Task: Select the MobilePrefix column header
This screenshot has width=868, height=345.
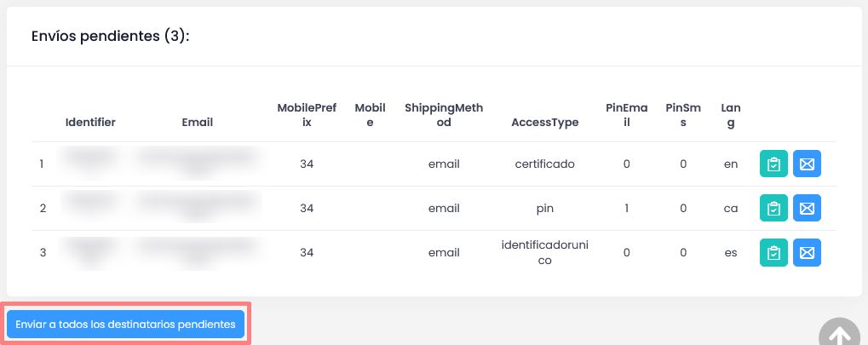Action: coord(308,115)
